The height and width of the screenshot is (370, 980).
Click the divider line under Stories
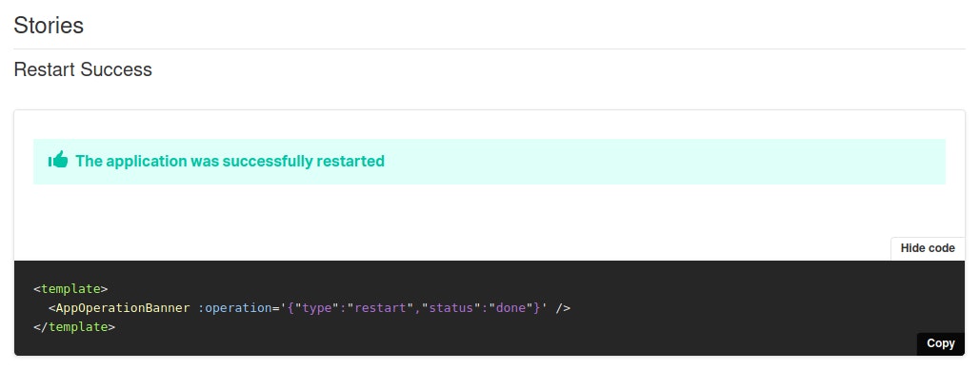pos(490,49)
